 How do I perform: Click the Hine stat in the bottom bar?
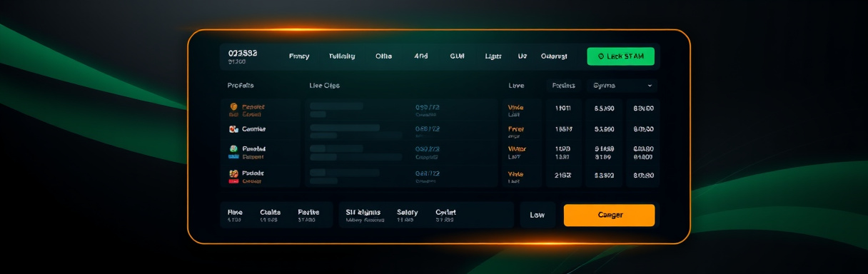coord(235,212)
